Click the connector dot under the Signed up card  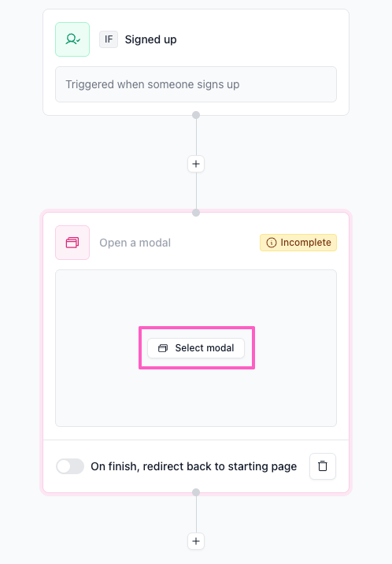coord(196,115)
